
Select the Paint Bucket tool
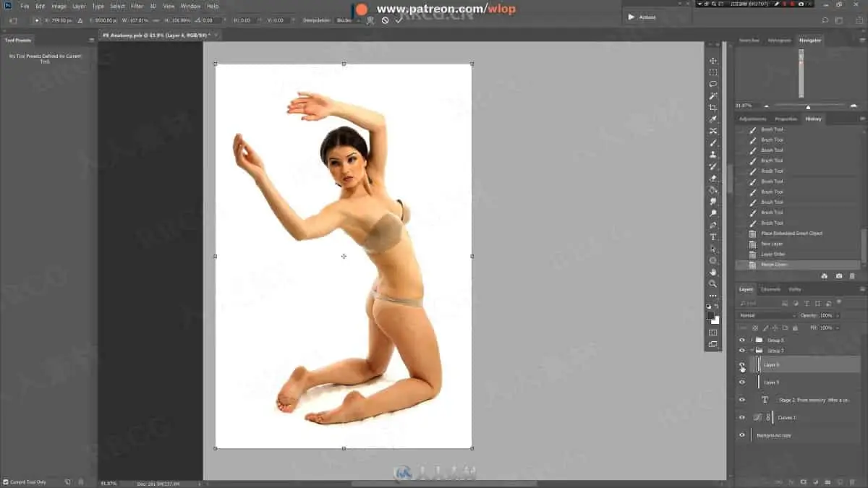tap(713, 190)
